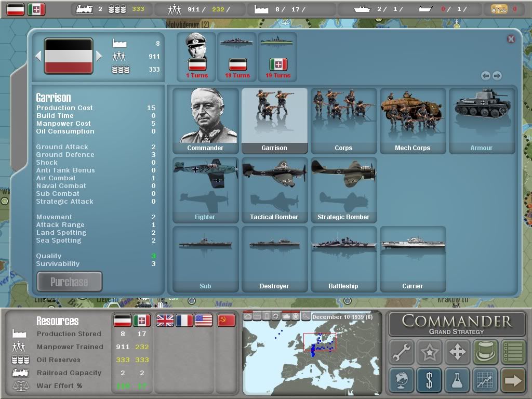532x399 pixels.
Task: Click the greyed Purchase button
Action: (x=69, y=282)
